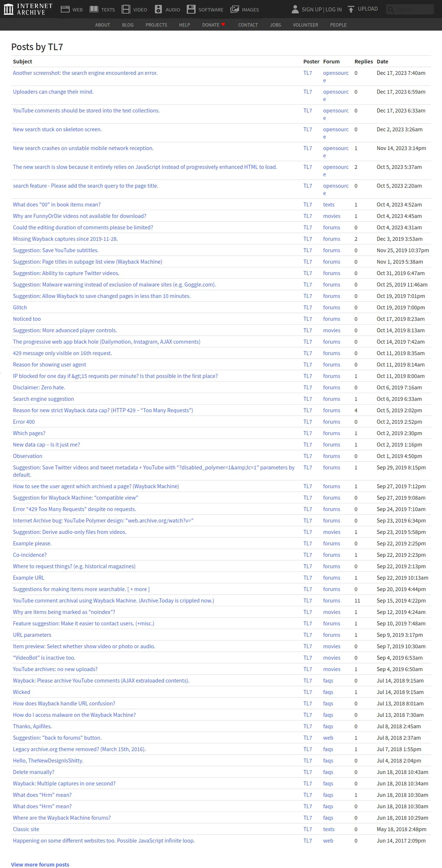This screenshot has width=442, height=868.
Task: Click the red Donate heart icon
Action: pyautogui.click(x=223, y=25)
